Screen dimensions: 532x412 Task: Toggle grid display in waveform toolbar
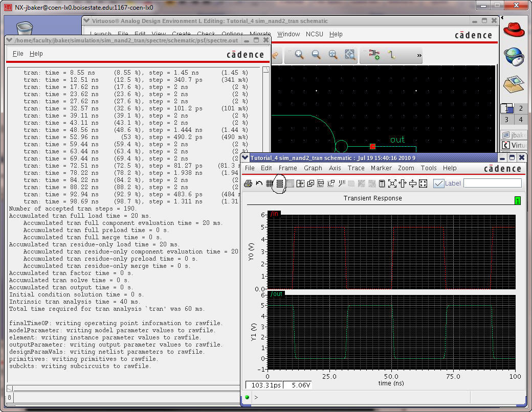coord(269,184)
